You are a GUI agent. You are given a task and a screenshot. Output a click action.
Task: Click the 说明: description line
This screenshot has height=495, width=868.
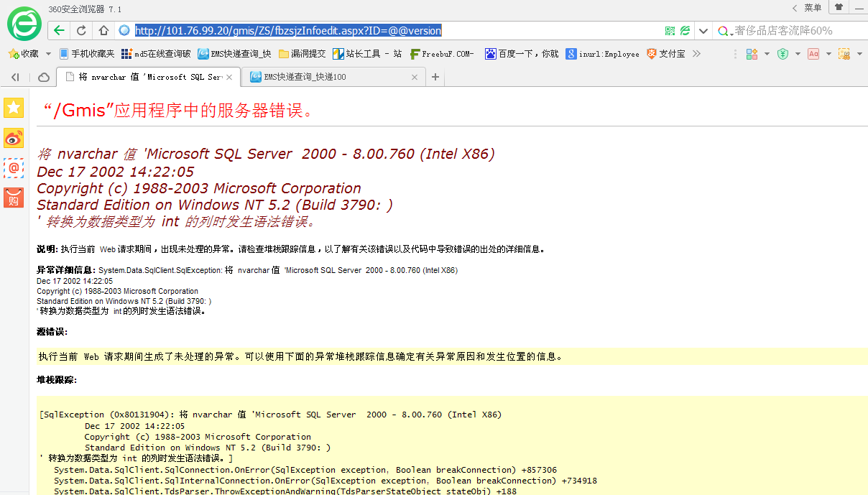tap(291, 249)
